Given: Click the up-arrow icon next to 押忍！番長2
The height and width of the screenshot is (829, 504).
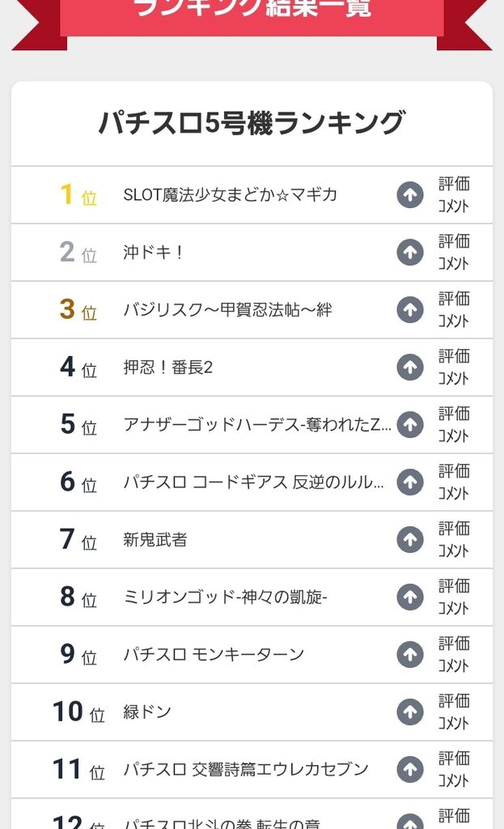Looking at the screenshot, I should point(410,368).
